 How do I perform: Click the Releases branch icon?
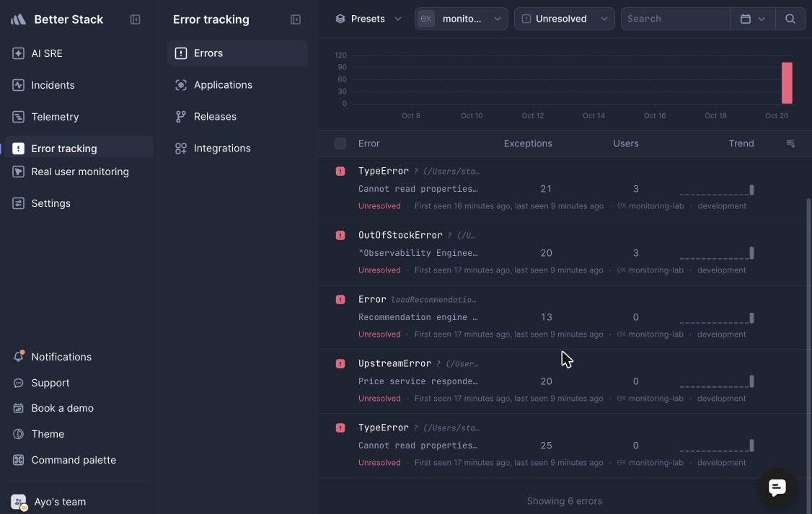181,117
